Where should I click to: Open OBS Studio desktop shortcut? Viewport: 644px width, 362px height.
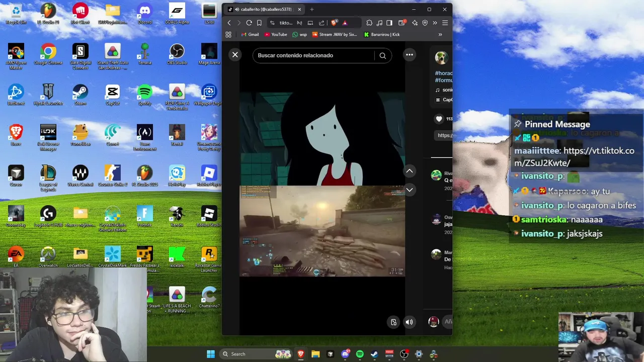coord(177,54)
